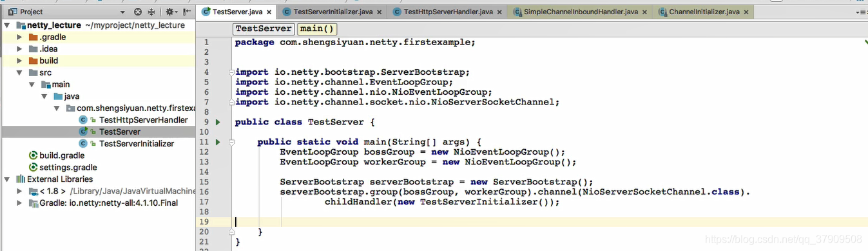Click 'serverBootstrap' variable on line 15
868x251 pixels.
[x=411, y=182]
